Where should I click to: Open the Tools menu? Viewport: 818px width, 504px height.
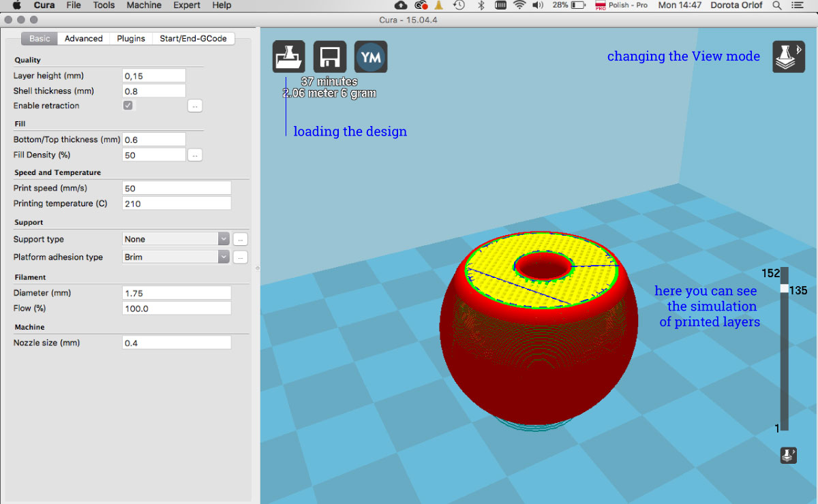tap(104, 5)
